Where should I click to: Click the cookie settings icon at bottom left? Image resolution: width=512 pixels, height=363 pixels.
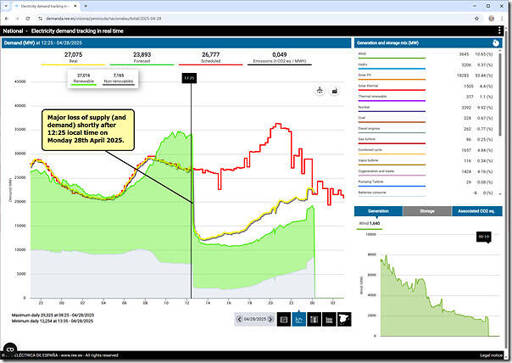coord(10,349)
